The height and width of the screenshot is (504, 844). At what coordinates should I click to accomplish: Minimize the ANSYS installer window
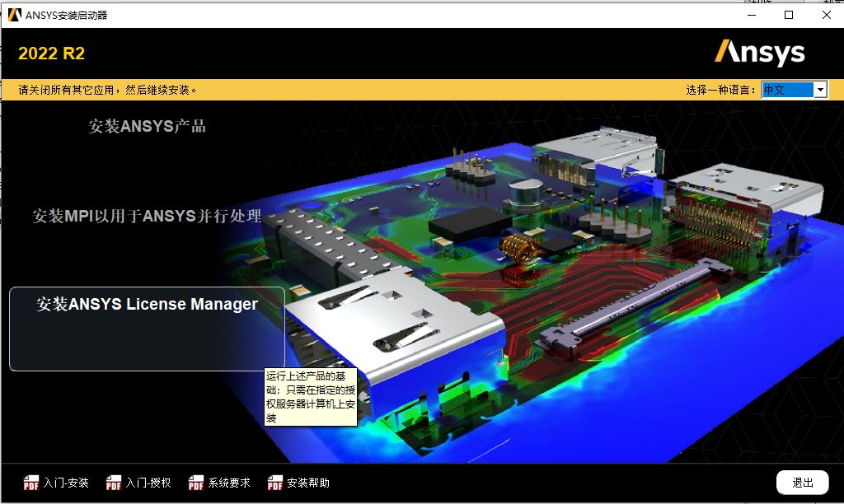point(751,15)
